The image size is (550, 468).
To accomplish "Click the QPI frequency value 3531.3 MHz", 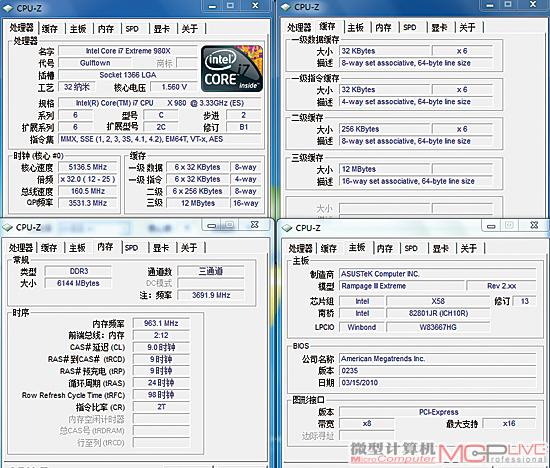I will tap(88, 203).
